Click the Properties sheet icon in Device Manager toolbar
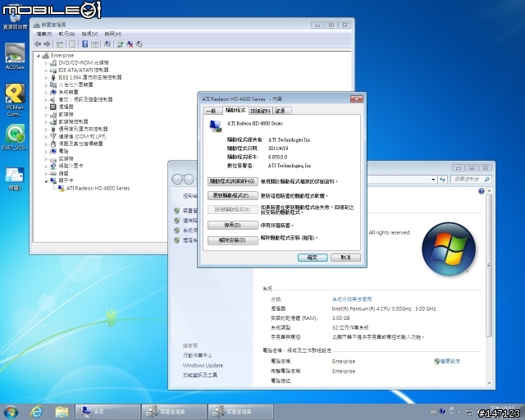525x420 pixels. (72, 43)
